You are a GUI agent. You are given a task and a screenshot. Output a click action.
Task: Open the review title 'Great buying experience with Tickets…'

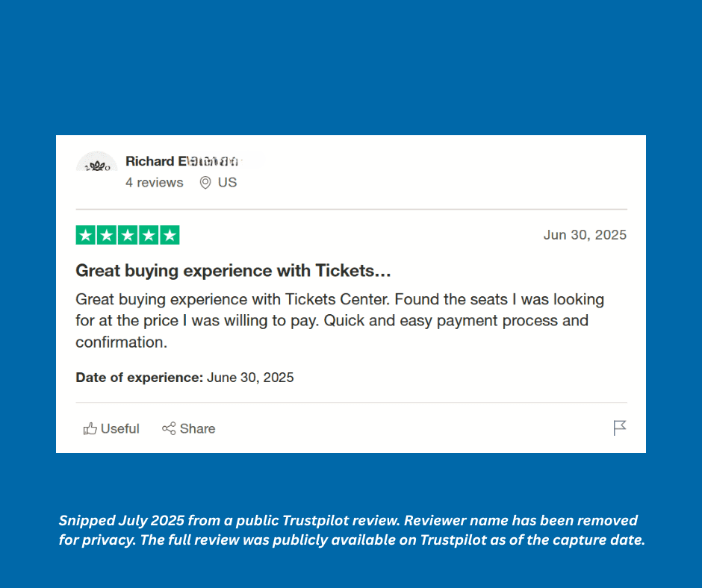click(x=233, y=270)
